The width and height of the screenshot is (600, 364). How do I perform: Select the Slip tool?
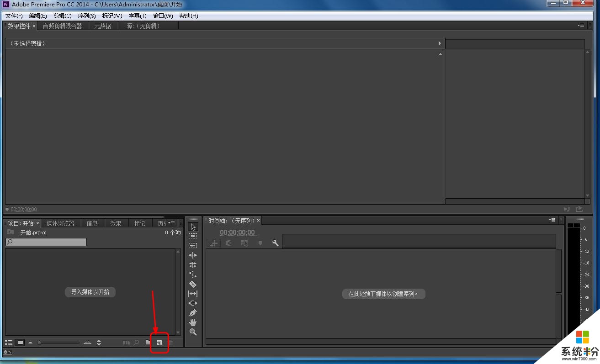[x=193, y=294]
